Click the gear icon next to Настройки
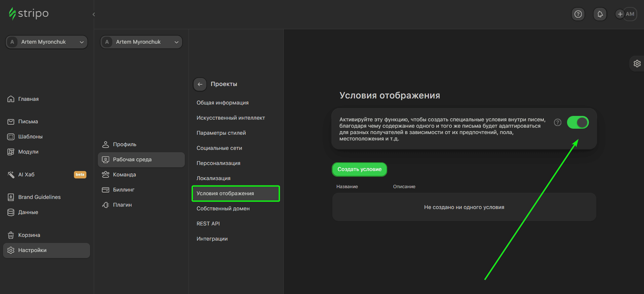 (11, 250)
